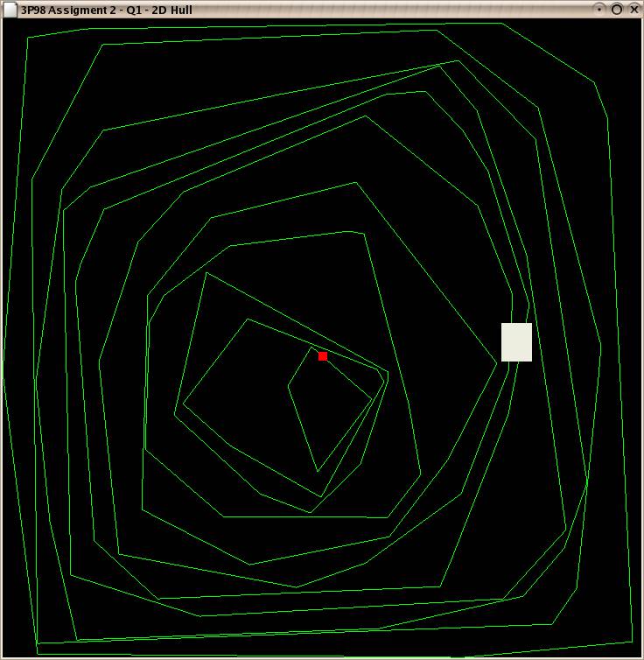The height and width of the screenshot is (660, 644).
Task: Open the window menu icon in title bar
Action: (10, 11)
